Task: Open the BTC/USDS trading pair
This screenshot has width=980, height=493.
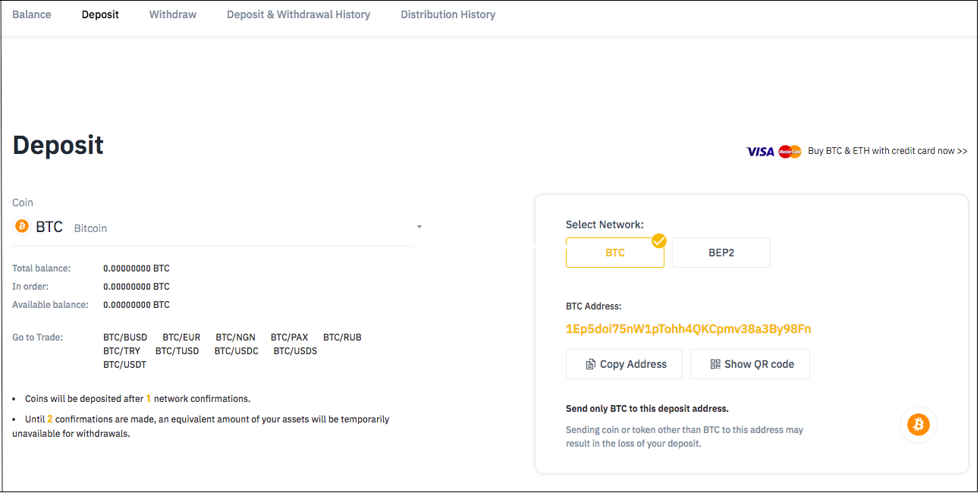Action: click(295, 351)
